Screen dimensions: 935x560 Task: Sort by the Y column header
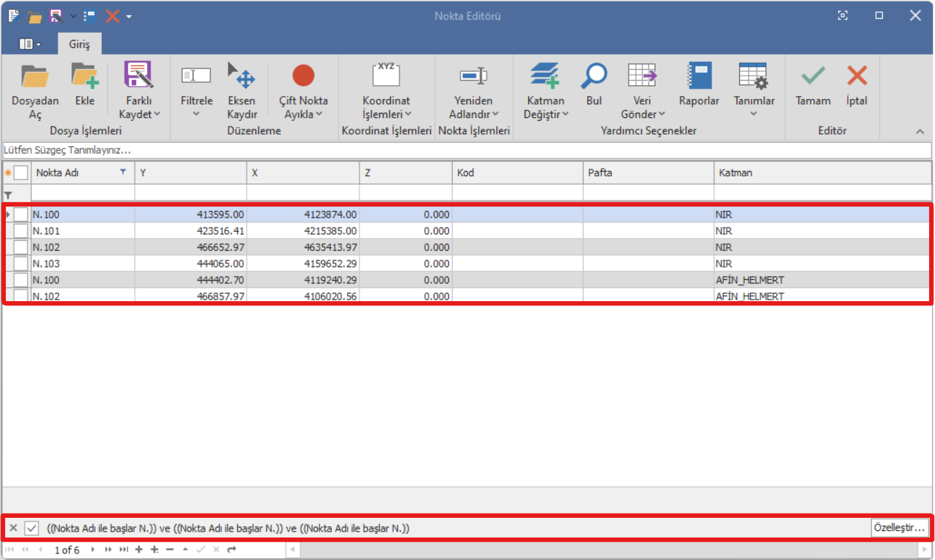point(191,172)
